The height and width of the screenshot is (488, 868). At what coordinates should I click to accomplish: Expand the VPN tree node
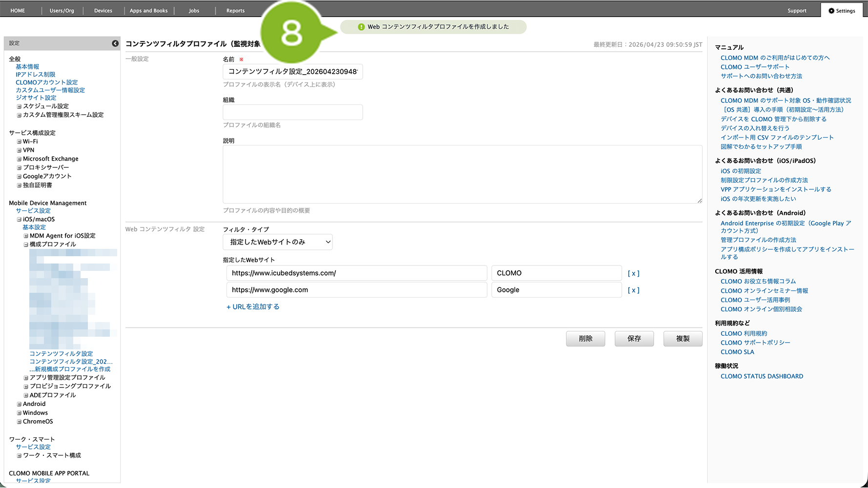[x=19, y=151]
